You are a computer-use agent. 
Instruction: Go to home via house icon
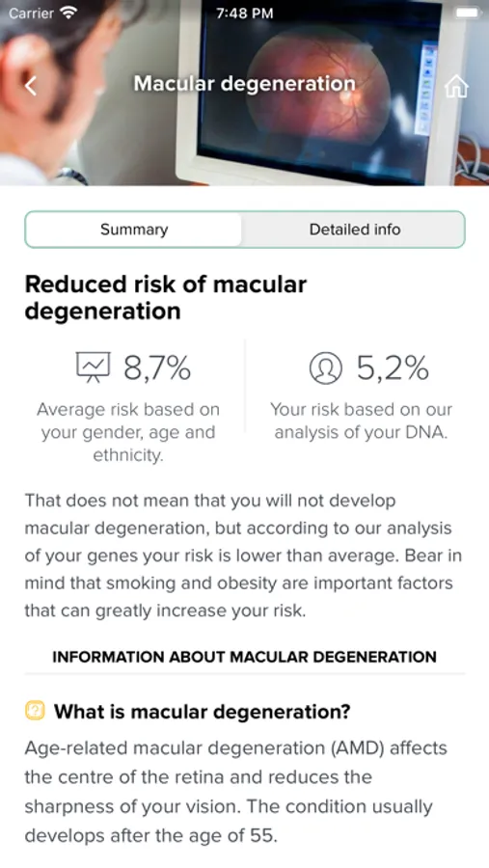(456, 87)
